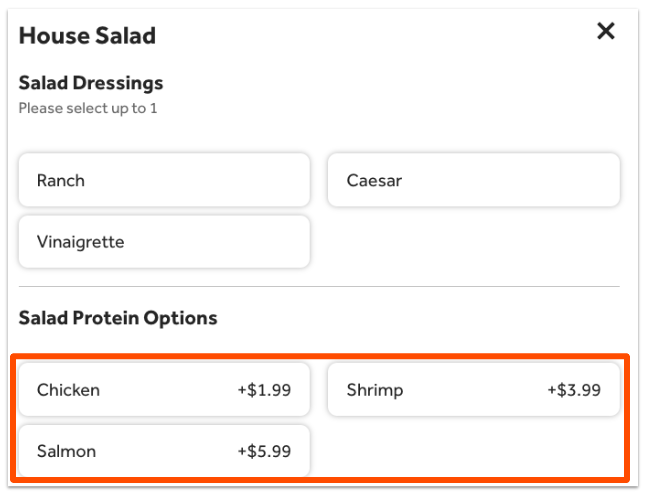Screen dimensions: 648x496
Task: Click the House Salad title
Action: pyautogui.click(x=87, y=36)
